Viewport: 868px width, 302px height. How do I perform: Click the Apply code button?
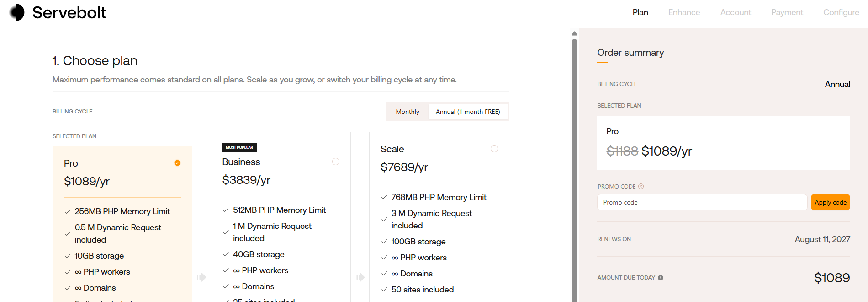click(x=831, y=202)
